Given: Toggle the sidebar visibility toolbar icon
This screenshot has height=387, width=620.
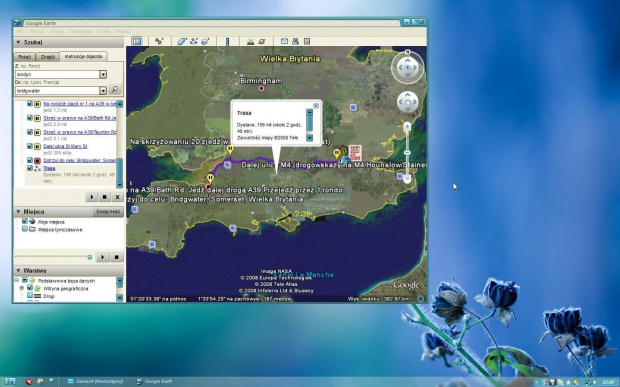Looking at the screenshot, I should click(137, 41).
